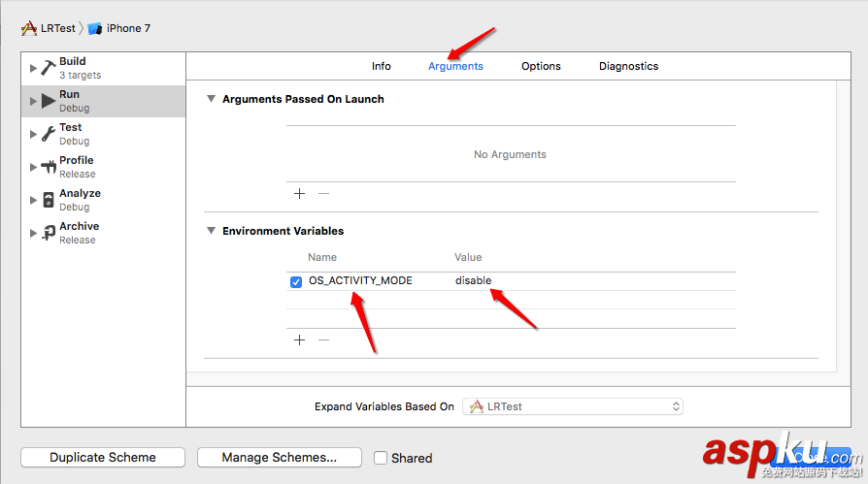The height and width of the screenshot is (484, 868).
Task: Add a new environment variable with plus
Action: click(299, 340)
